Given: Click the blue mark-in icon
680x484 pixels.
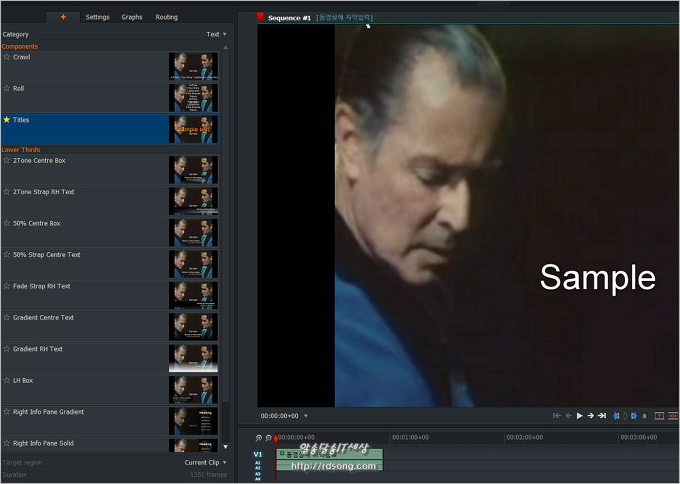Looking at the screenshot, I should point(616,415).
